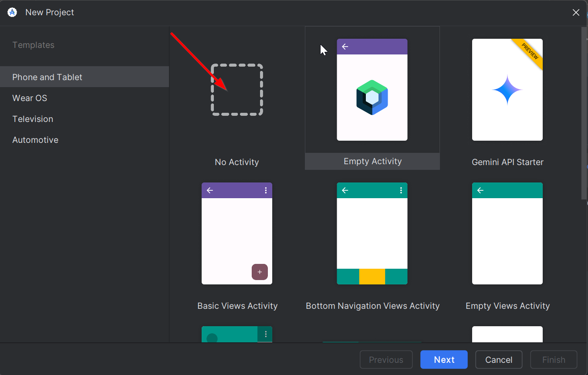588x375 pixels.
Task: Click the Finish button
Action: [x=554, y=359]
